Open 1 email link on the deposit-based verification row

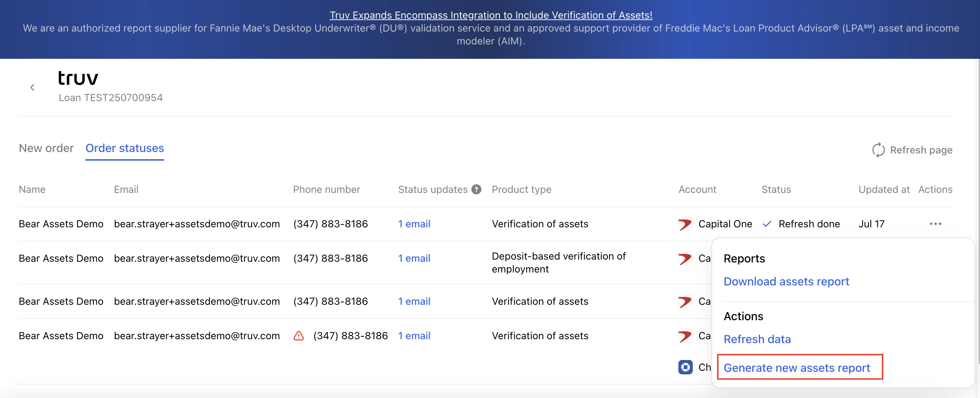(x=414, y=258)
